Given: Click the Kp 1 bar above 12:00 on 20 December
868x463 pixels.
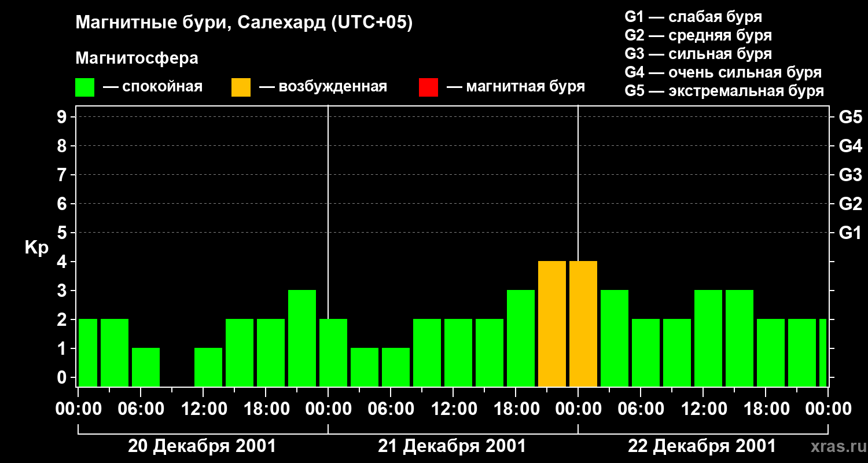Looking at the screenshot, I should click(208, 368).
